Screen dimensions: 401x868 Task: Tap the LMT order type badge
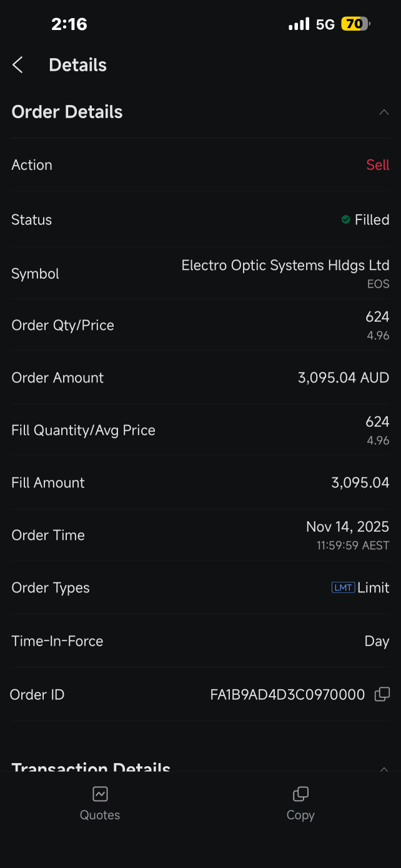[343, 587]
